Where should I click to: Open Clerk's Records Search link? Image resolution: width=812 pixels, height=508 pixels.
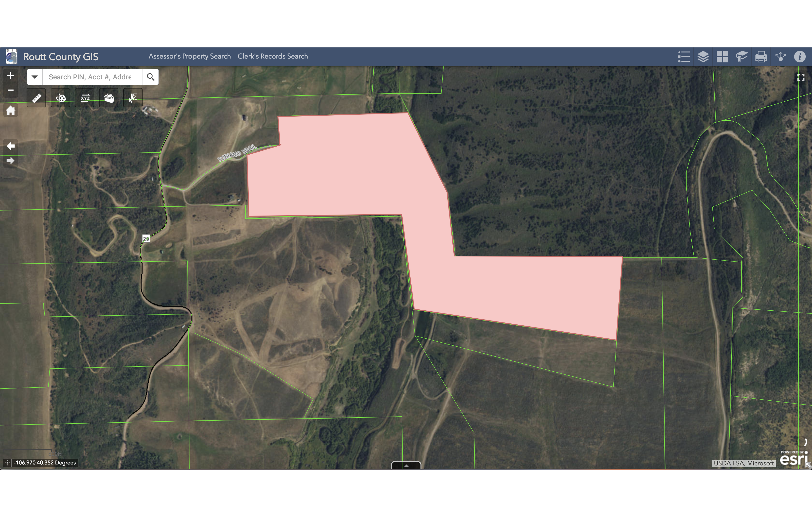pyautogui.click(x=273, y=56)
